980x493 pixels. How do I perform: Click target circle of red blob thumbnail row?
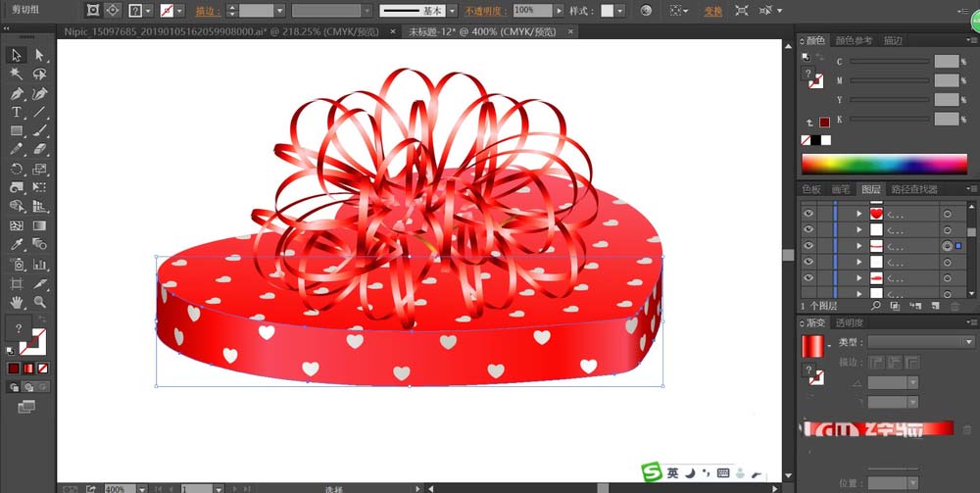point(947,278)
